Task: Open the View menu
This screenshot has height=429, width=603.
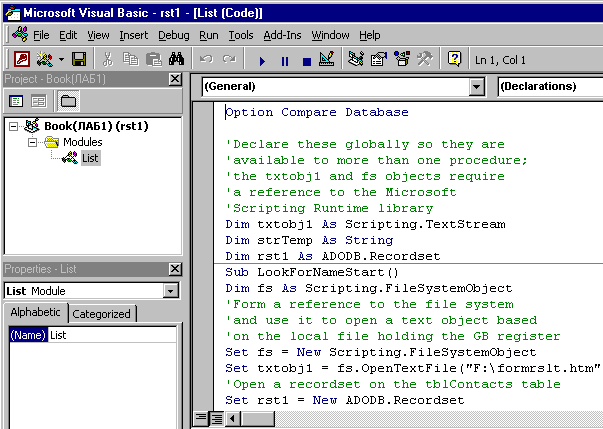Action: pyautogui.click(x=98, y=35)
